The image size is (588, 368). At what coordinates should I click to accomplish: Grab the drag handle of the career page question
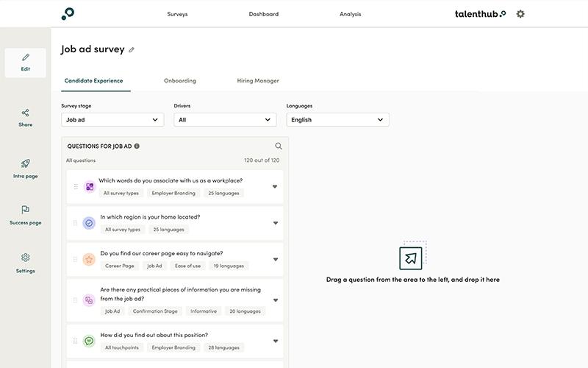[75, 260]
